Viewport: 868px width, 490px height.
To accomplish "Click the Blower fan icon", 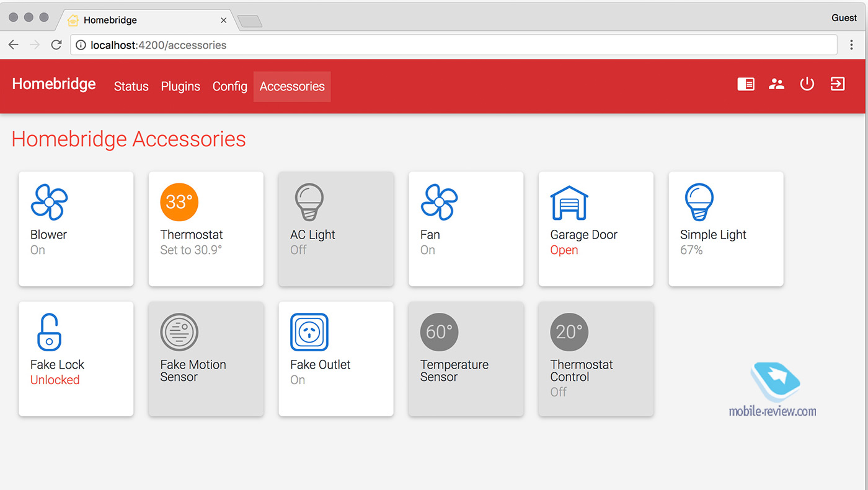I will coord(49,202).
